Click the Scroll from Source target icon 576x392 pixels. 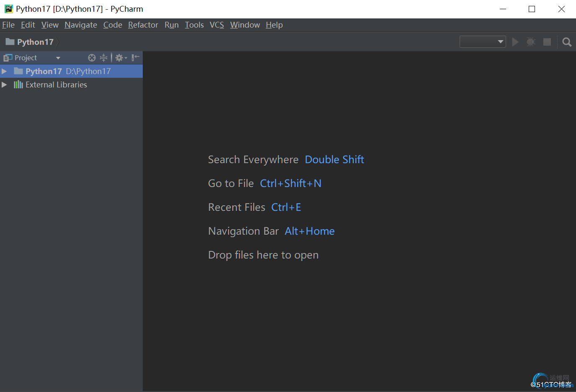[x=92, y=58]
